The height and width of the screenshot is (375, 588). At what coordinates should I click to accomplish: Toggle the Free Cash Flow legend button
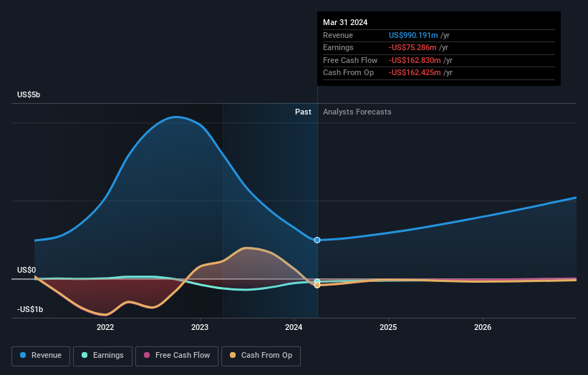177,356
